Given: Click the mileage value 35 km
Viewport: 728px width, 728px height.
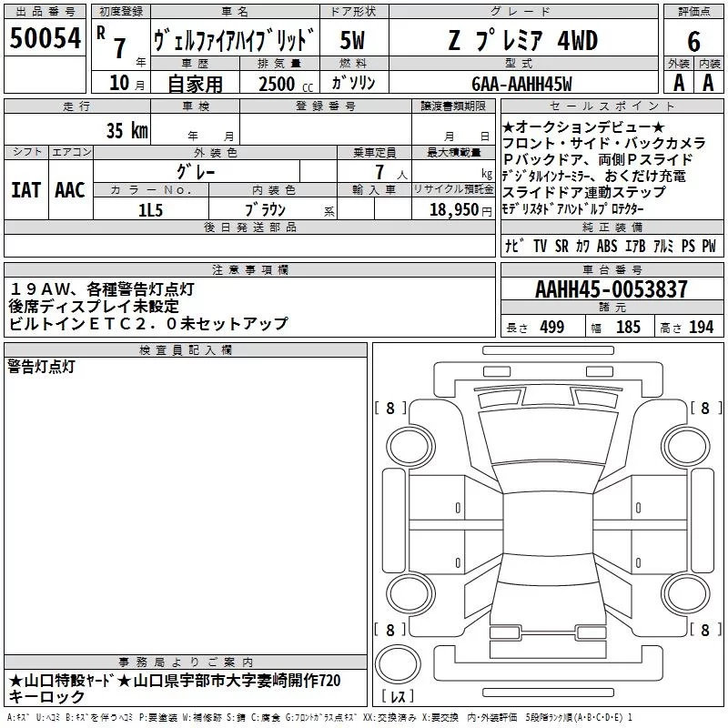Looking at the screenshot, I should [x=126, y=130].
